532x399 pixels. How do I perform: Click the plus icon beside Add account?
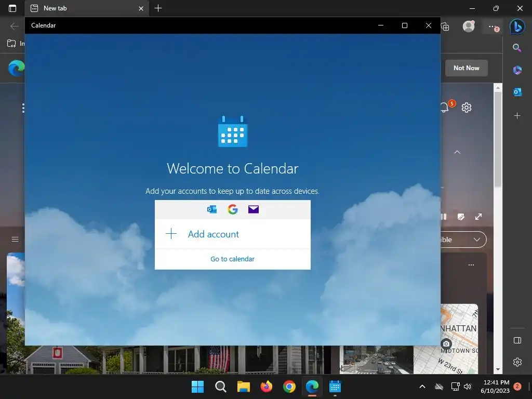pyautogui.click(x=171, y=234)
